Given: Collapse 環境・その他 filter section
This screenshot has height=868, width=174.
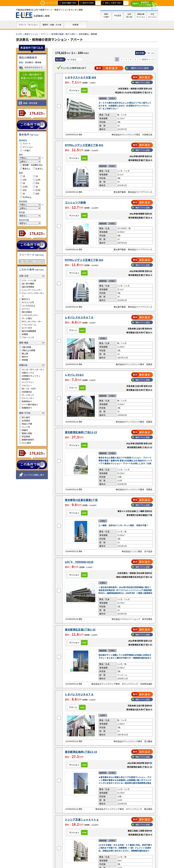Looking at the screenshot, I should 32,413.
